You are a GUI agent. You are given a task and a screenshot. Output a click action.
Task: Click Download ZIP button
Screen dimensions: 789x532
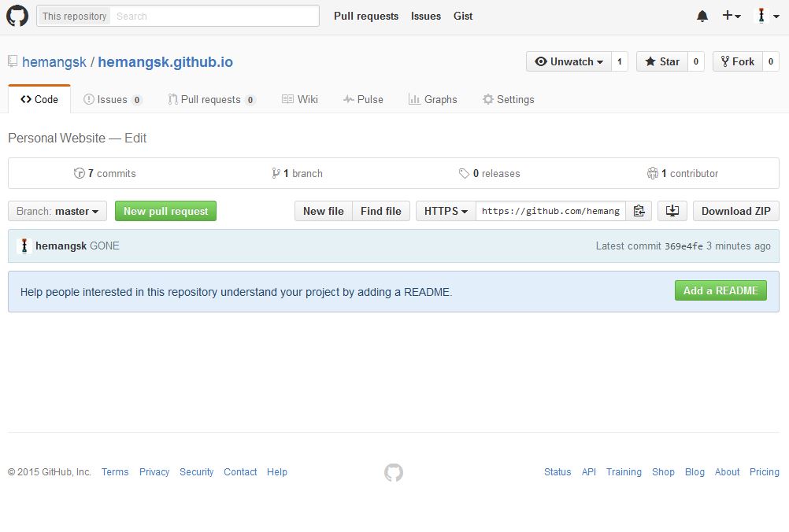pos(736,211)
